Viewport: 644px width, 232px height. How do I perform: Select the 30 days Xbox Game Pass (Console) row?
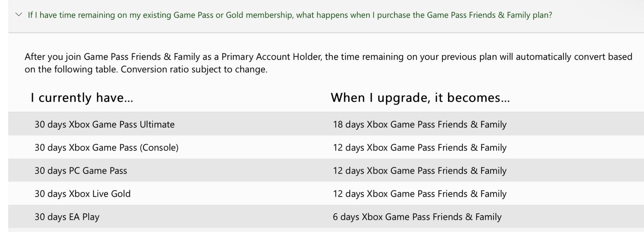326,147
